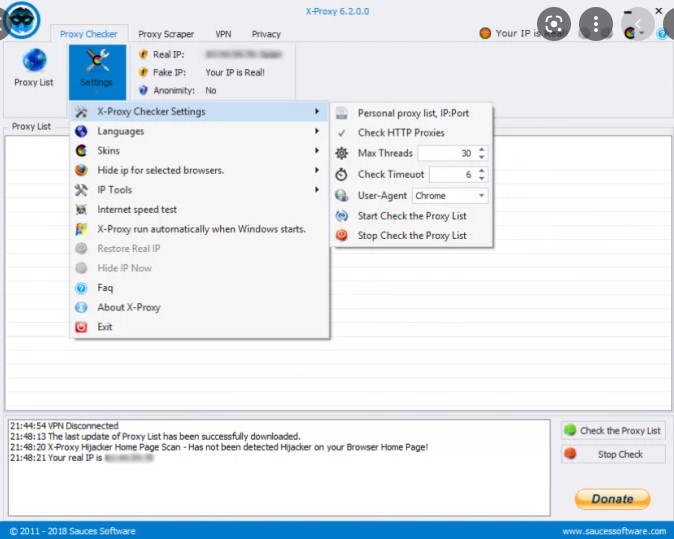The height and width of the screenshot is (539, 674).
Task: Decrease Check Timeout with down arrow
Action: (482, 178)
